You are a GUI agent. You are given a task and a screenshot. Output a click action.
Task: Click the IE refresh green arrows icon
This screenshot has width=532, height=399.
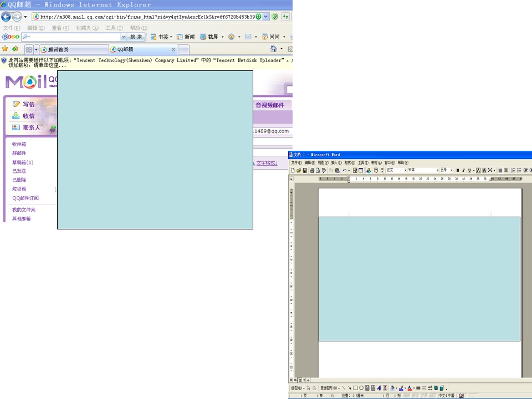tap(285, 16)
